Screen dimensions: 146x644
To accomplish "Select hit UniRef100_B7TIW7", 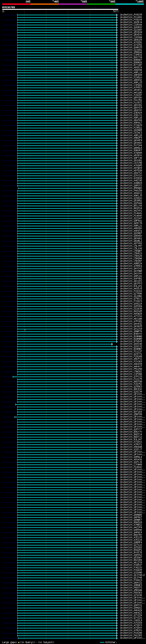I will pos(131,65).
